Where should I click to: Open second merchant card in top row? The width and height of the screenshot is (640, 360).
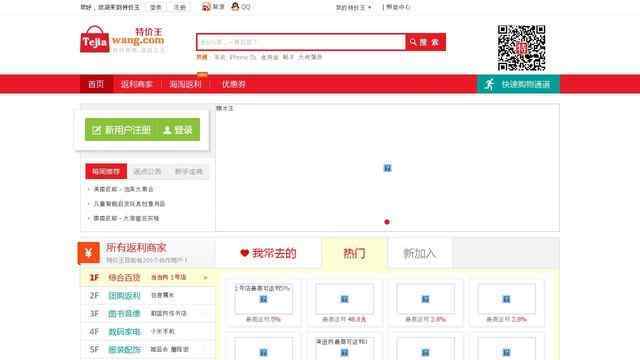point(344,303)
